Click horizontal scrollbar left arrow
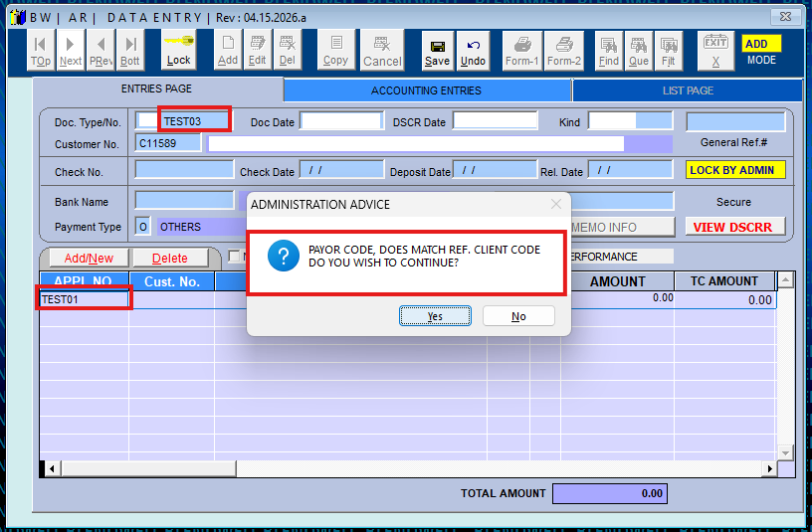 [x=52, y=469]
